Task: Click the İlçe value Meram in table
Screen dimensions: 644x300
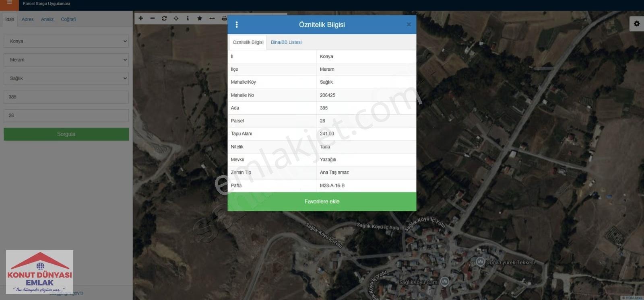Action: [x=327, y=69]
